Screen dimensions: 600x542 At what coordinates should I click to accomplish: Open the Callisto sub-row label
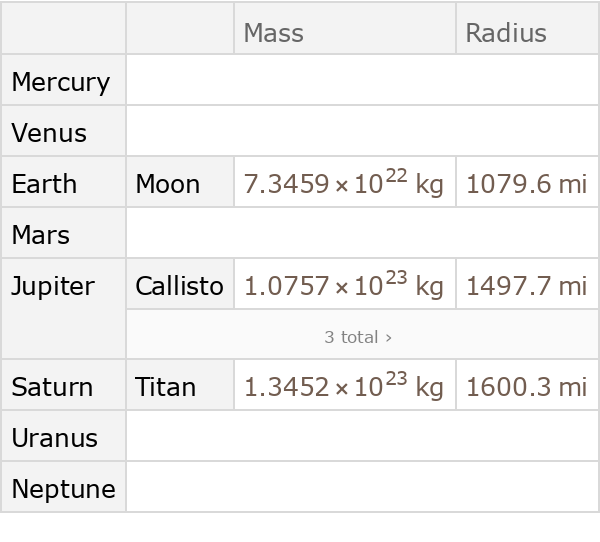tap(179, 286)
